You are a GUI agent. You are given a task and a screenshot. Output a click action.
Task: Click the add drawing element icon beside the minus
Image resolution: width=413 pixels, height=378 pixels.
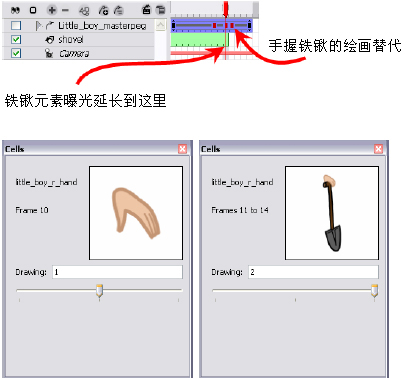pos(84,11)
